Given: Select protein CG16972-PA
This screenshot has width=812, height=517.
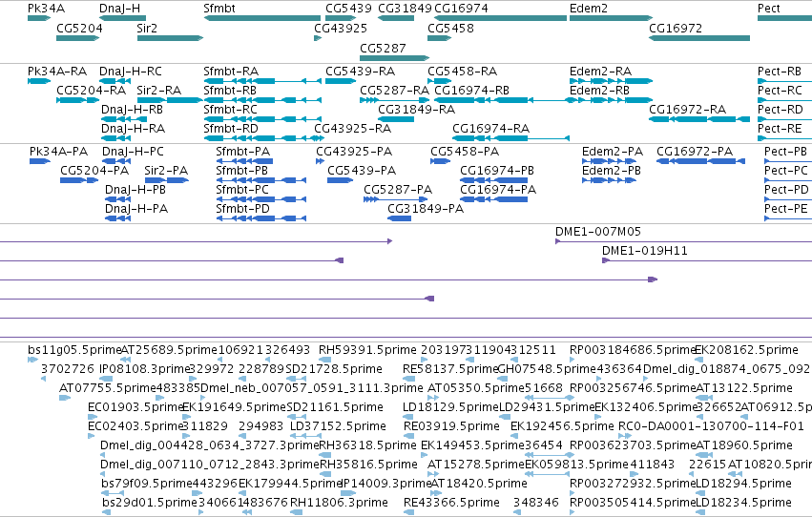Looking at the screenshot, I should (x=700, y=161).
